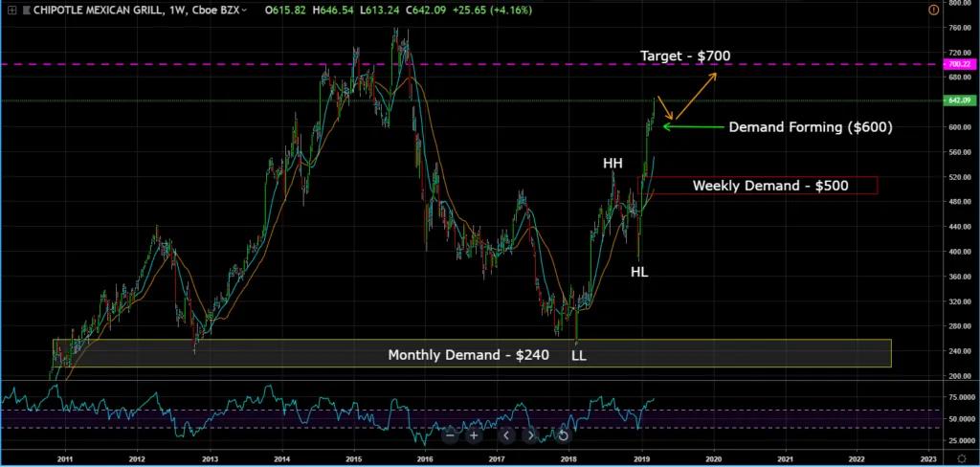Click the 'Weekly Demand - $500' label
The width and height of the screenshot is (980, 467).
point(770,186)
